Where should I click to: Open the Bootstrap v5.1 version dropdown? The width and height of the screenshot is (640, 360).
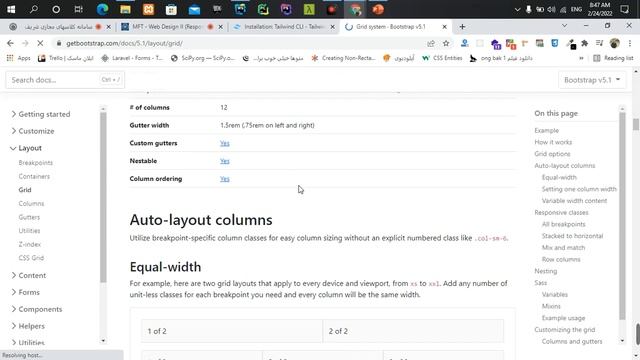pyautogui.click(x=592, y=80)
